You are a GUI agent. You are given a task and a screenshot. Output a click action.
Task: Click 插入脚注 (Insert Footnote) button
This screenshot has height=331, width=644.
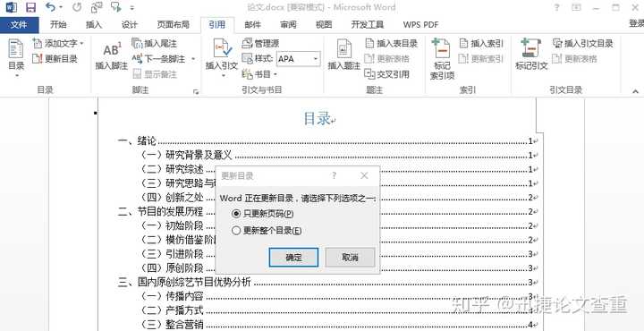(x=111, y=56)
